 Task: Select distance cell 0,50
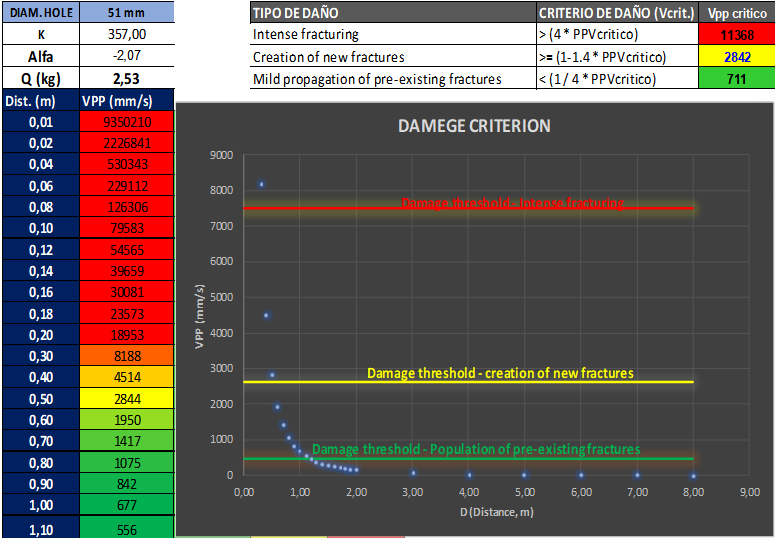41,399
